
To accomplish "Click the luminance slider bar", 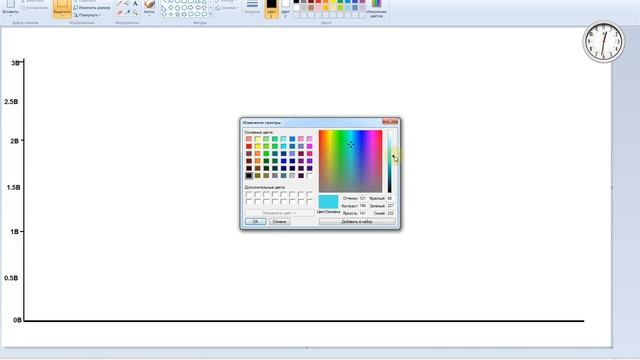I will click(x=389, y=161).
